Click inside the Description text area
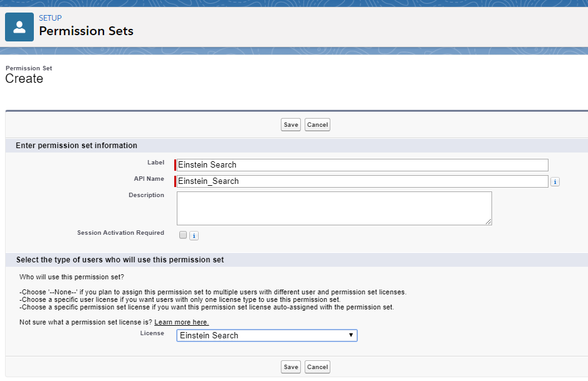The image size is (588, 381). tap(334, 208)
